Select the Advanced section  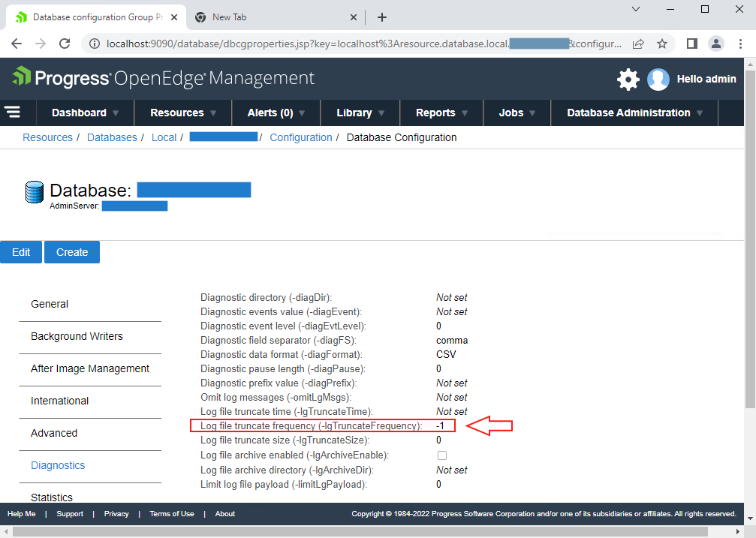[x=54, y=434]
